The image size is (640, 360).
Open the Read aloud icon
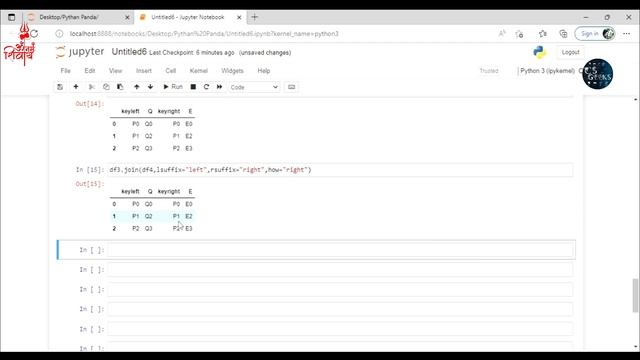point(502,34)
